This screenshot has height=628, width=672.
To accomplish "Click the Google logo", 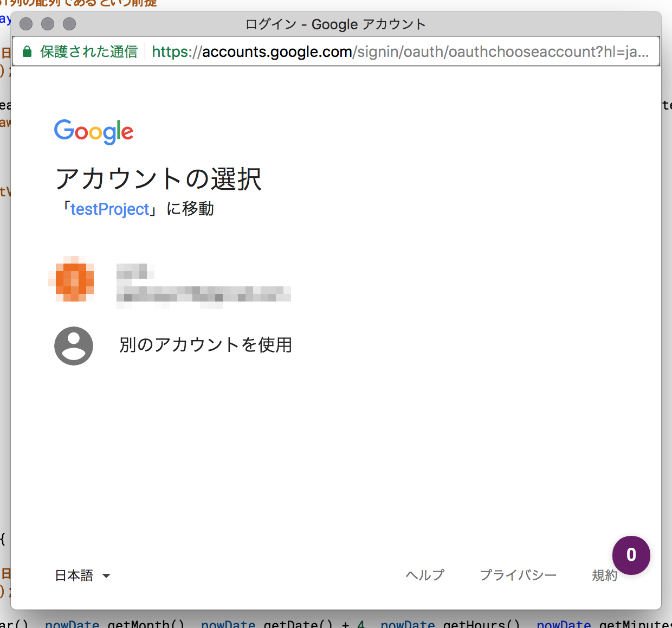I will pyautogui.click(x=94, y=131).
